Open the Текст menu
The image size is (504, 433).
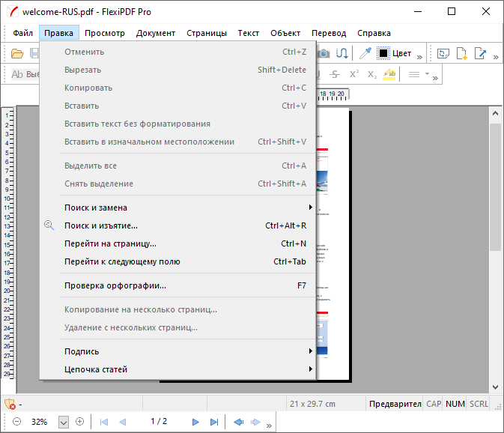[x=249, y=33]
